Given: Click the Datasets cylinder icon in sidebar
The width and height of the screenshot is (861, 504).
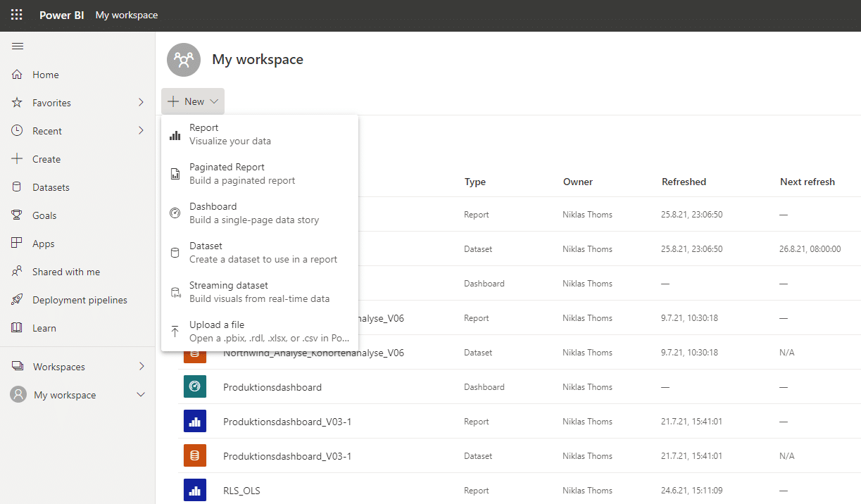Looking at the screenshot, I should 18,187.
